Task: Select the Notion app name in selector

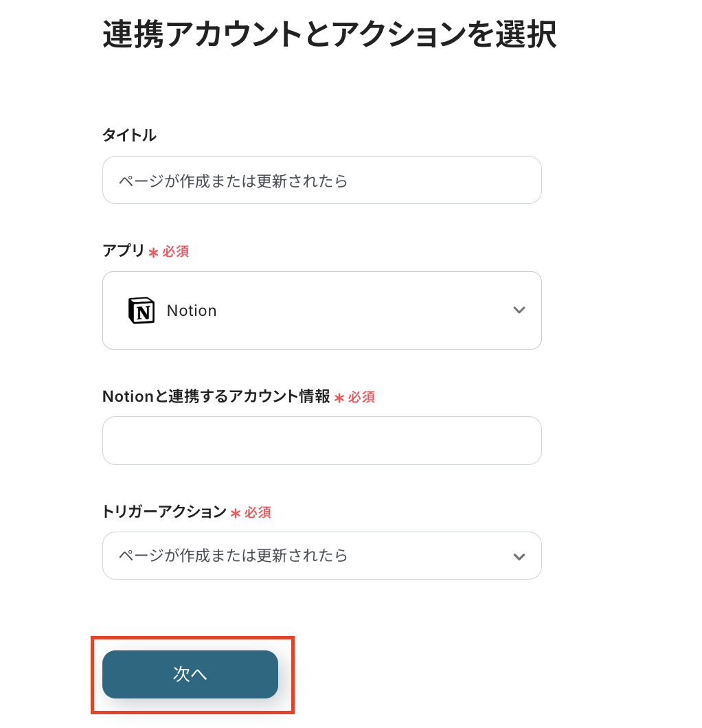Action: tap(192, 310)
